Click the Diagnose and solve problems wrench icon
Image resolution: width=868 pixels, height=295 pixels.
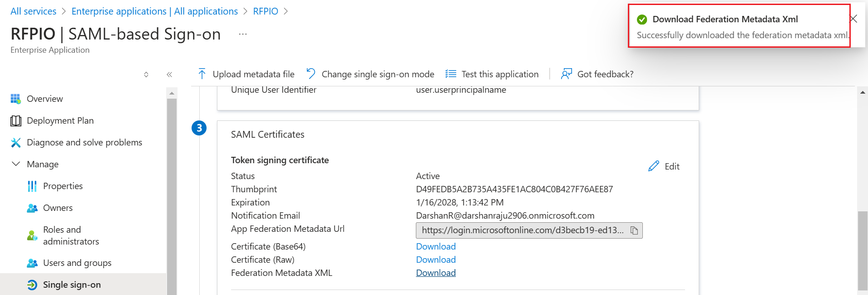tap(16, 143)
